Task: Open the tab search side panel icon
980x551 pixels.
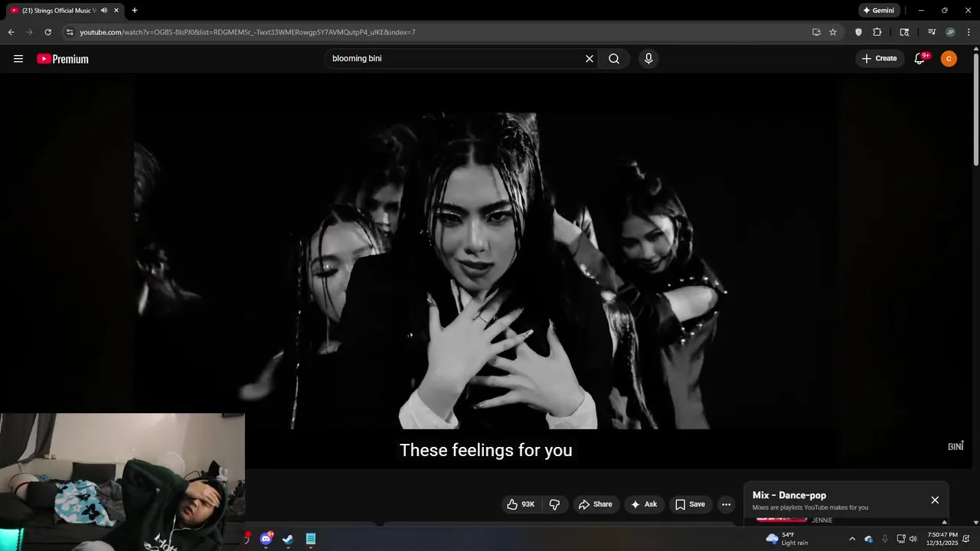Action: (x=904, y=32)
